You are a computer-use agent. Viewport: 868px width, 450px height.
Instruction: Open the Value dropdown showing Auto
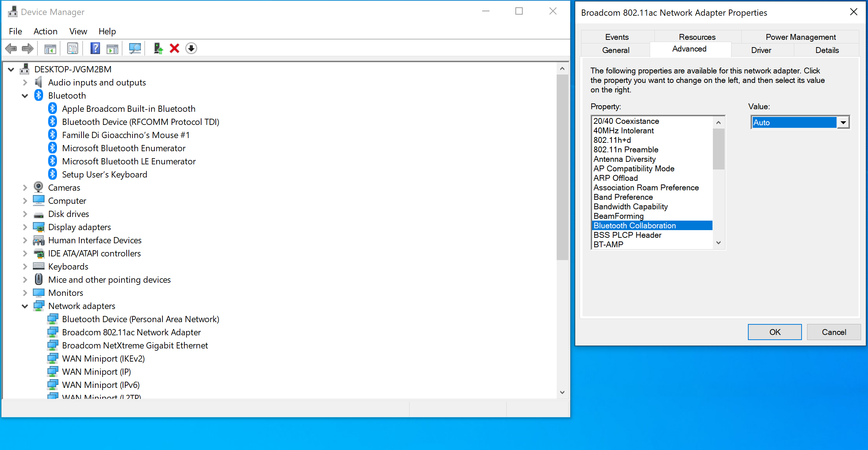[843, 123]
